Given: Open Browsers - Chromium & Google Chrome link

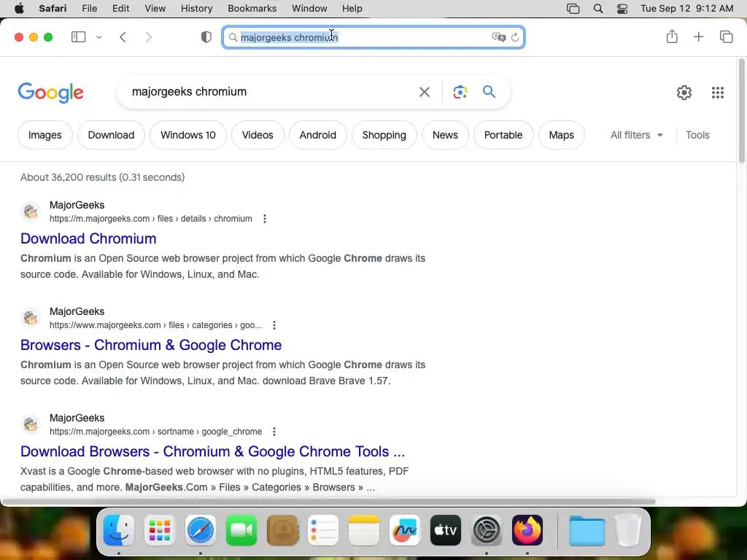Looking at the screenshot, I should (x=151, y=345).
